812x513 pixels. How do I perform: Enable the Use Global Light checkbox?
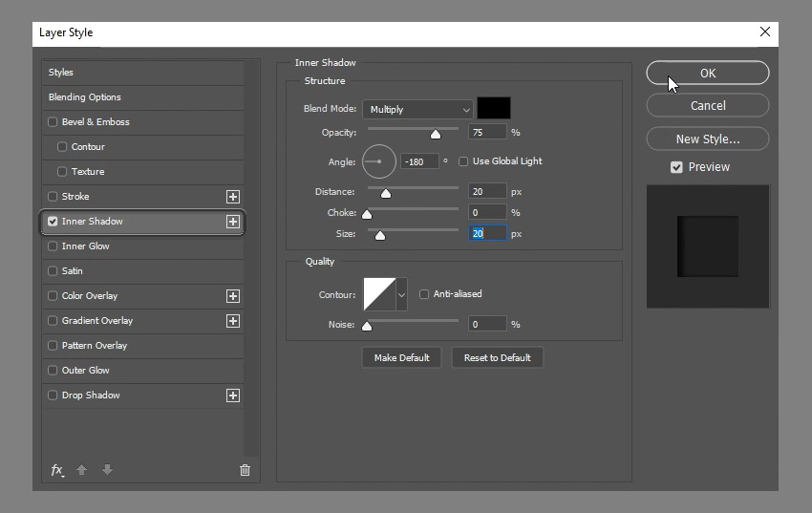(x=464, y=161)
